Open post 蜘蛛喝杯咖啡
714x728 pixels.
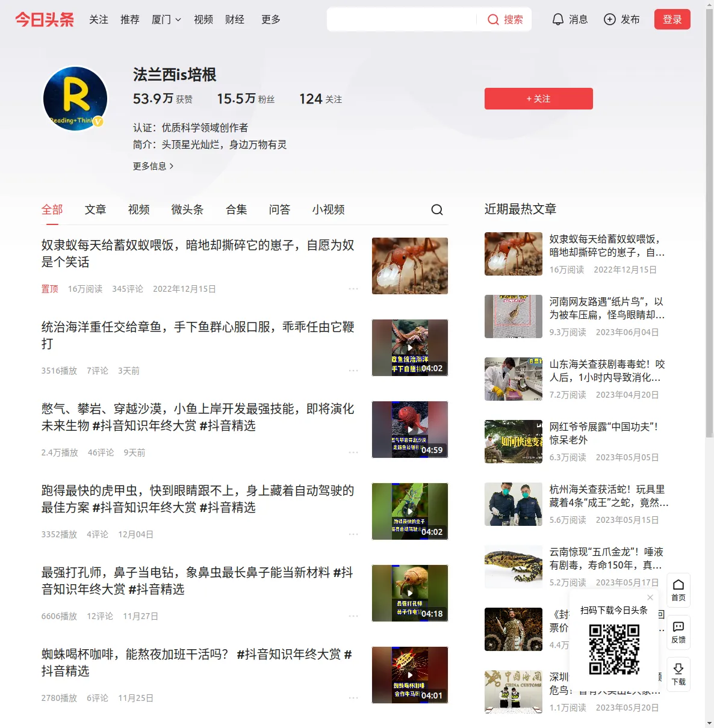pyautogui.click(x=198, y=662)
